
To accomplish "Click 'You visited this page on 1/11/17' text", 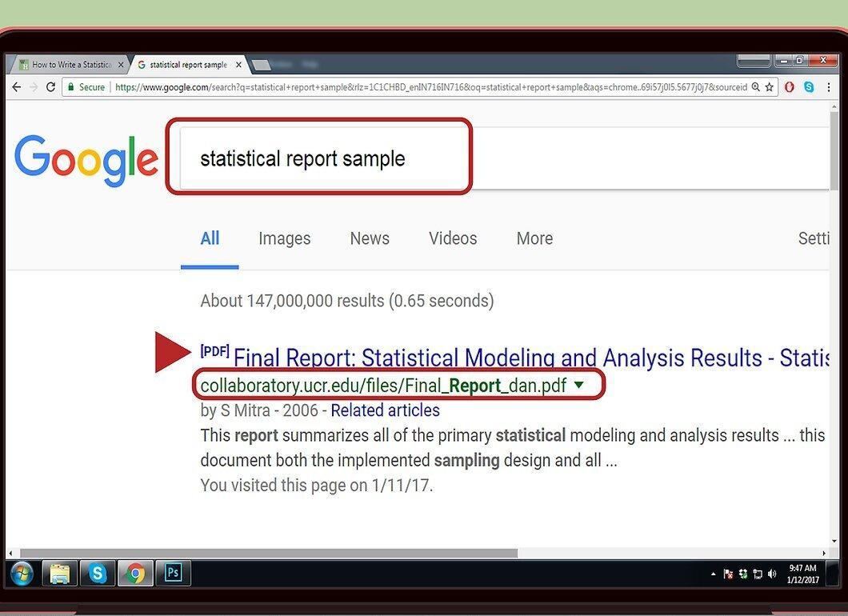I will coord(316,485).
